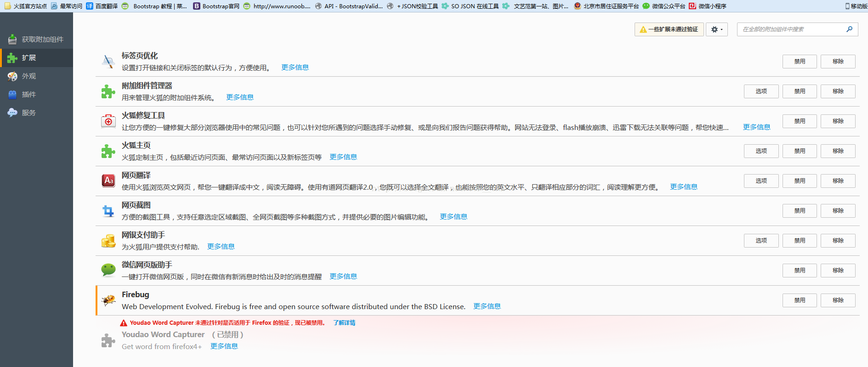The height and width of the screenshot is (367, 868).
Task: Remove the 网页翻译 extension
Action: [x=838, y=181]
